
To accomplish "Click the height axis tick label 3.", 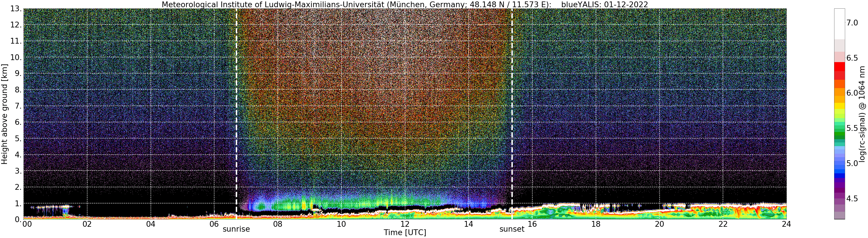I will pyautogui.click(x=18, y=171).
